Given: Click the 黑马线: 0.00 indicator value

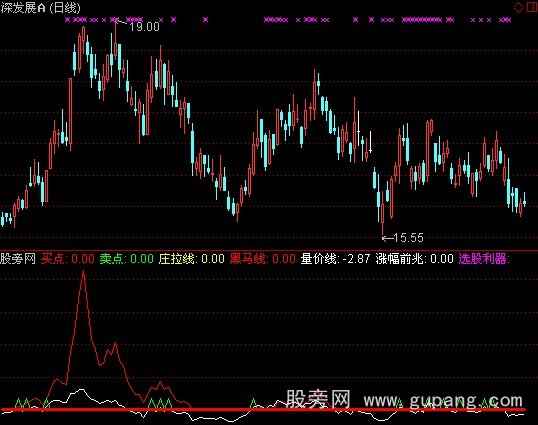Looking at the screenshot, I should [262, 259].
